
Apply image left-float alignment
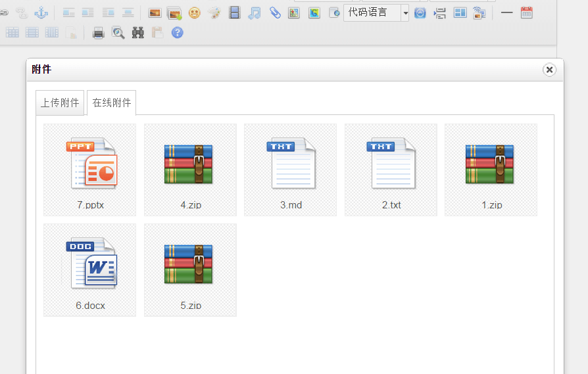click(87, 13)
